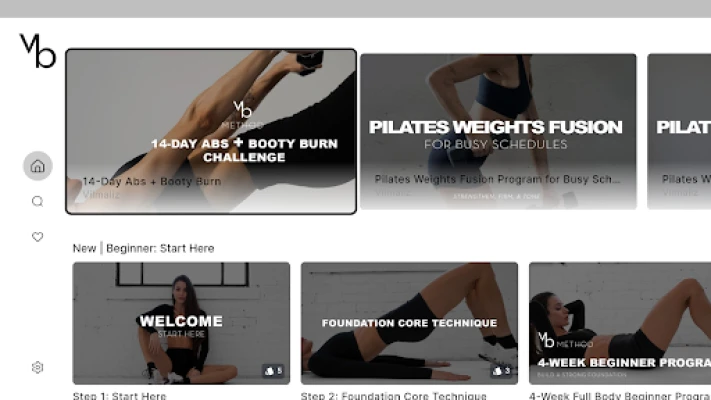Open the Welcome Start Here video thumbnail

pos(181,323)
